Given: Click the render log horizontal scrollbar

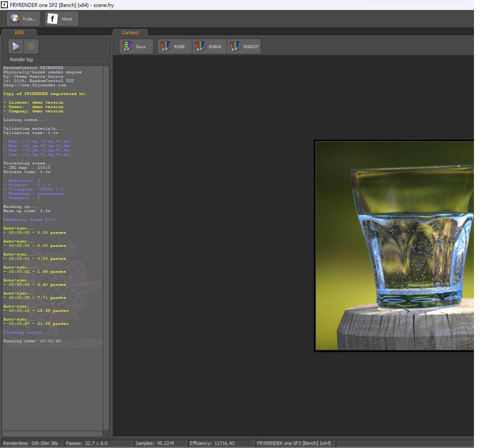Looking at the screenshot, I should [52, 434].
